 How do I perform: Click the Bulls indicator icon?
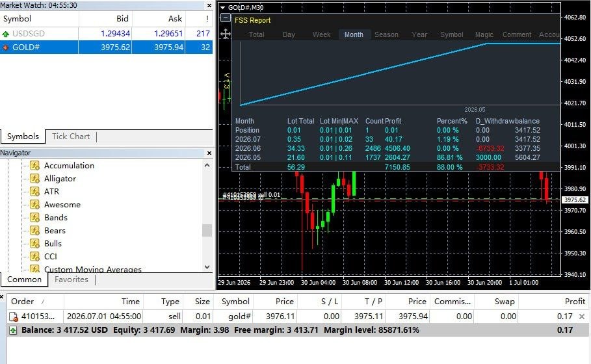coord(34,243)
